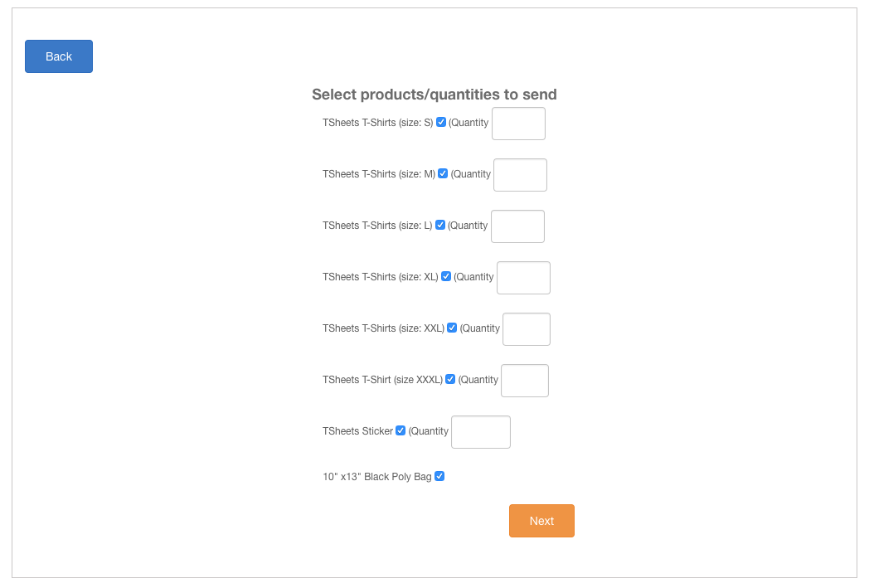Uncheck the TSheets Sticker checkbox
869x588 pixels.
point(401,430)
